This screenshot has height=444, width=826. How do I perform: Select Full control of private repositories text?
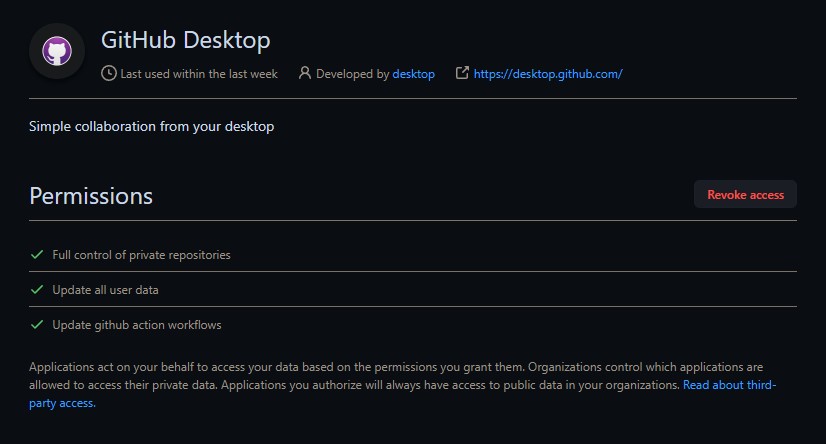click(141, 255)
